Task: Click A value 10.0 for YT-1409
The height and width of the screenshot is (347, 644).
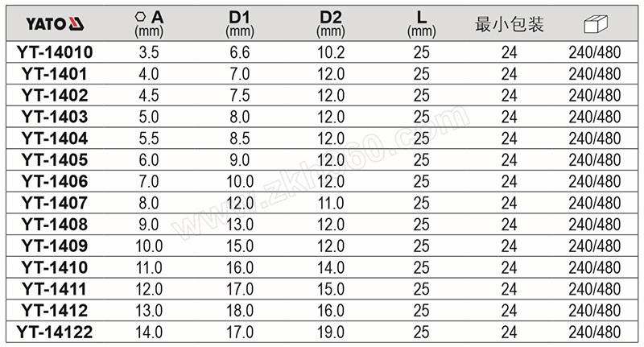Action: 149,246
